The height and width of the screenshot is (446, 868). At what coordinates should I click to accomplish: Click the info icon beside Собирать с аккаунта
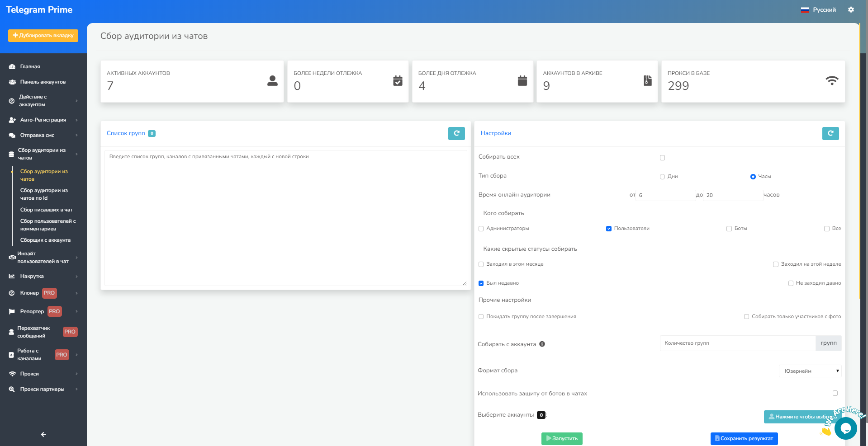tap(542, 344)
